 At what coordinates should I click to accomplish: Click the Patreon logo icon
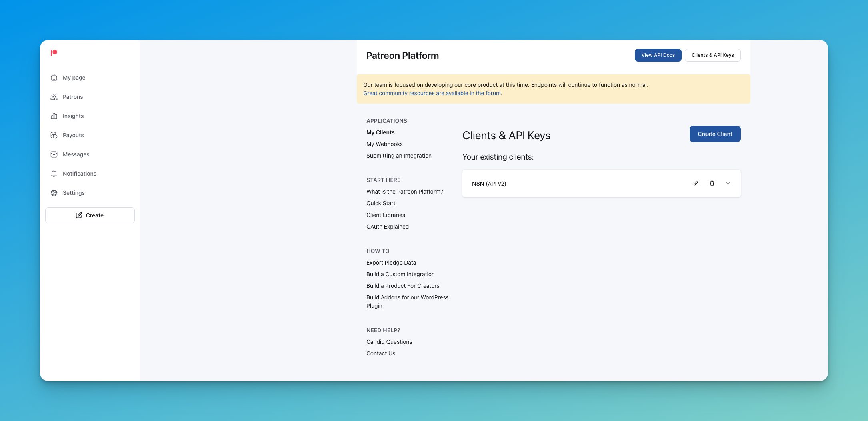pyautogui.click(x=54, y=52)
